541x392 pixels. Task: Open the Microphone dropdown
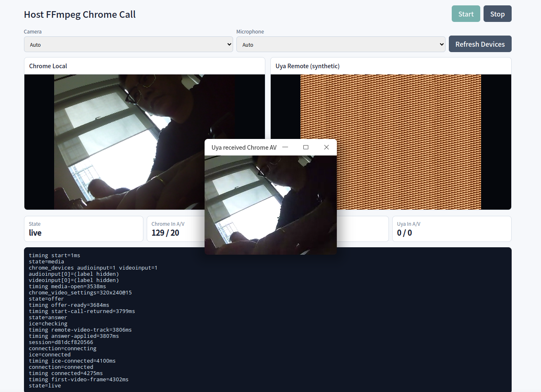[341, 44]
